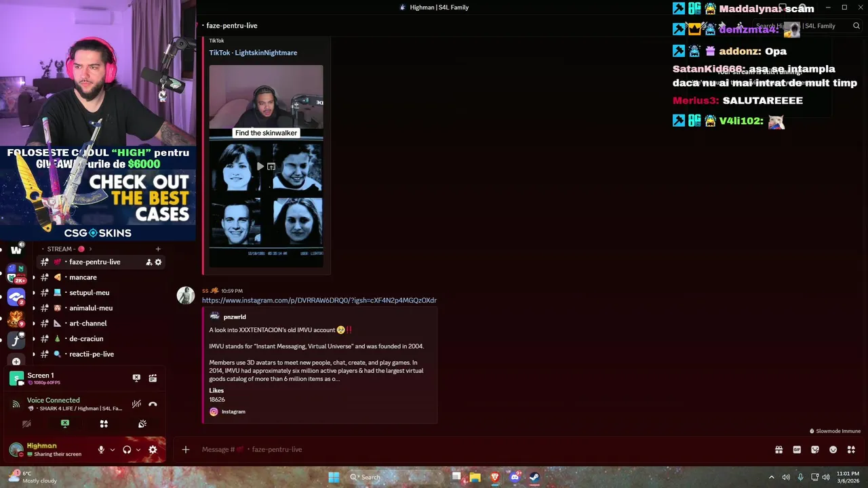
Task: Open the sticker picker
Action: coord(815,449)
